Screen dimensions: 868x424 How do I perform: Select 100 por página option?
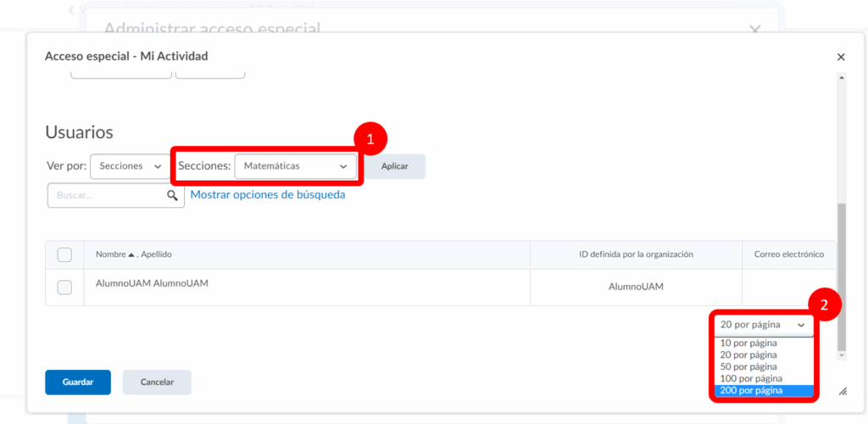[x=750, y=379]
